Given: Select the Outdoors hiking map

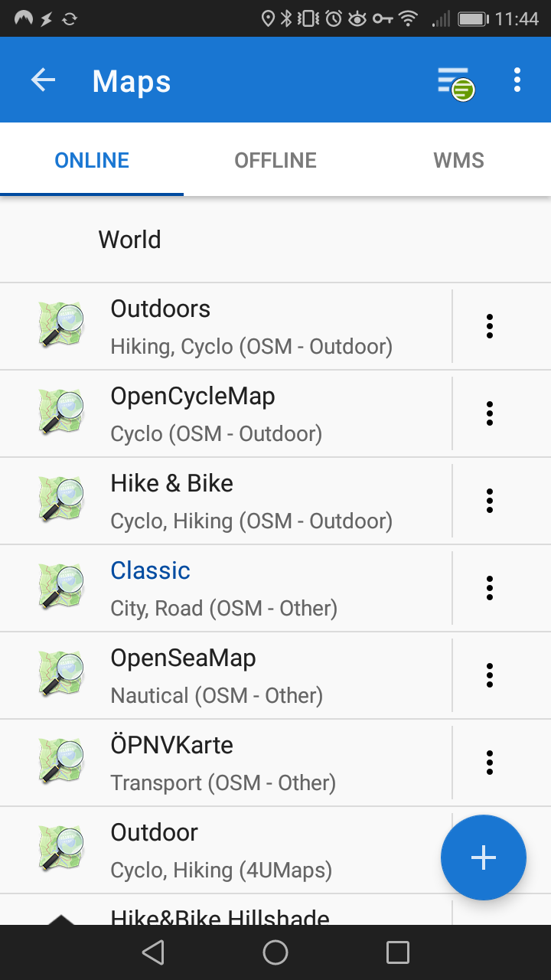Looking at the screenshot, I should click(x=251, y=326).
